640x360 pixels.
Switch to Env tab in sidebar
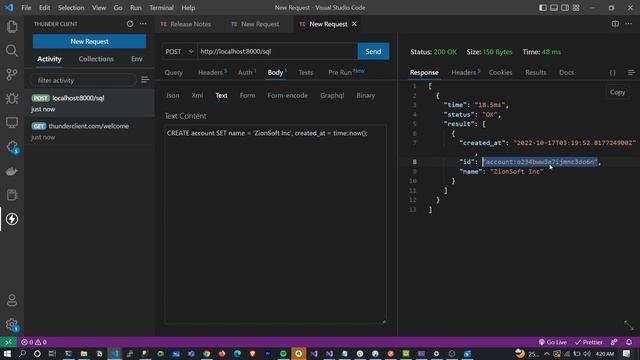(137, 59)
